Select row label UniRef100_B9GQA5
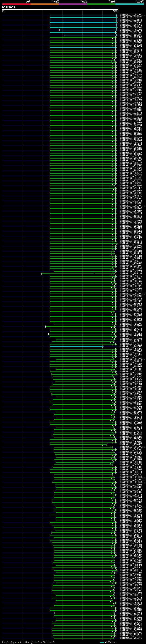 point(131,364)
